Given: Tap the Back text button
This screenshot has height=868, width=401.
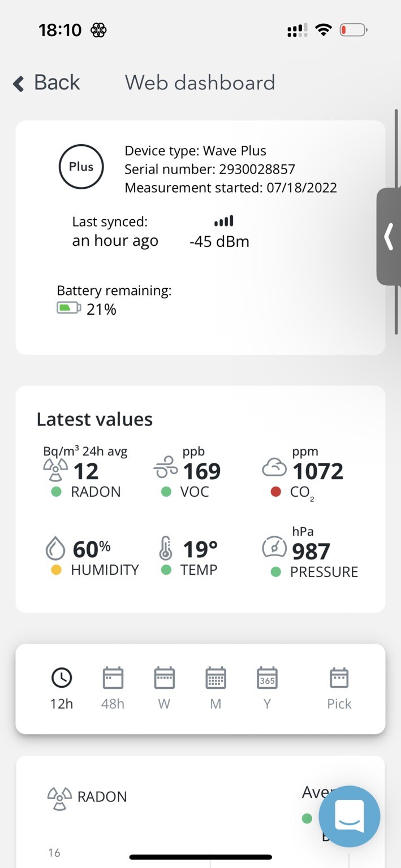Looking at the screenshot, I should [57, 83].
